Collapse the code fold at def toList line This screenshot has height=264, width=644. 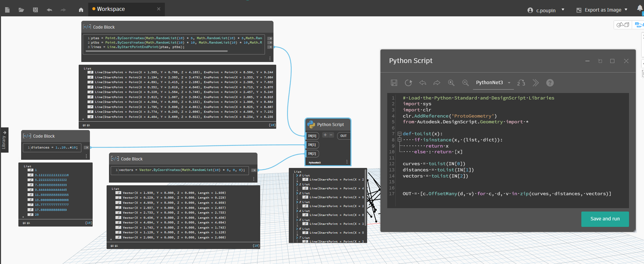tap(399, 134)
